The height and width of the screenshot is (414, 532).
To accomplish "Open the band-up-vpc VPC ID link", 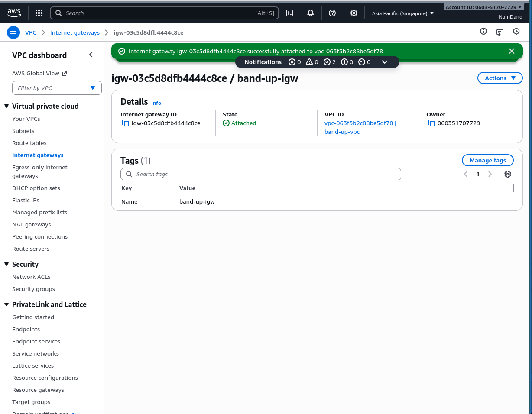I will pyautogui.click(x=360, y=123).
